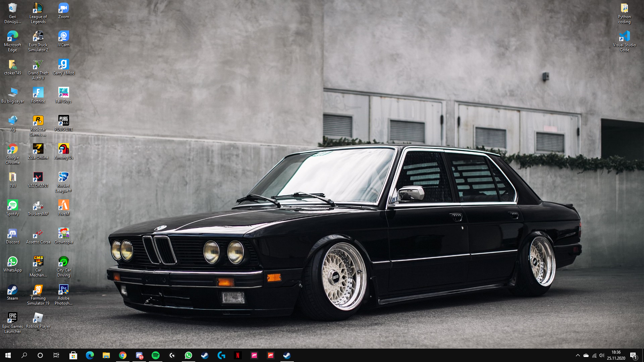
Task: Click the taskbar search magnifier
Action: pyautogui.click(x=24, y=355)
